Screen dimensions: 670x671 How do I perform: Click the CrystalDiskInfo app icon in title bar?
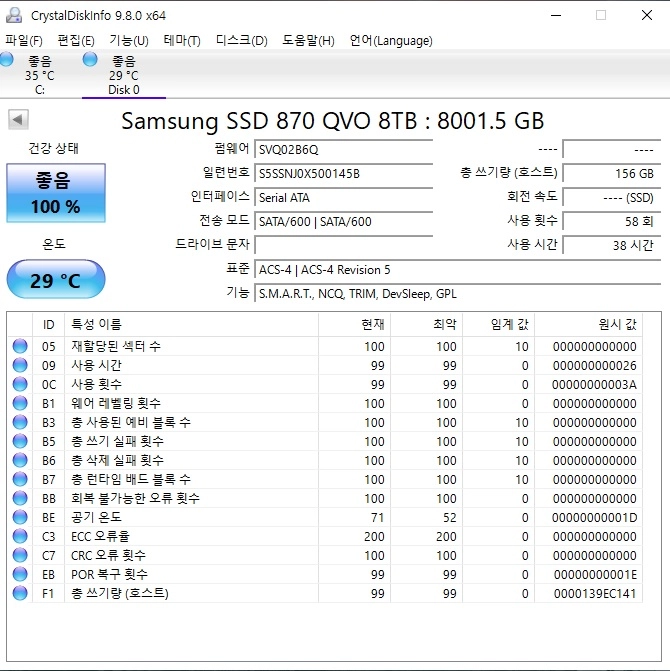click(x=14, y=15)
